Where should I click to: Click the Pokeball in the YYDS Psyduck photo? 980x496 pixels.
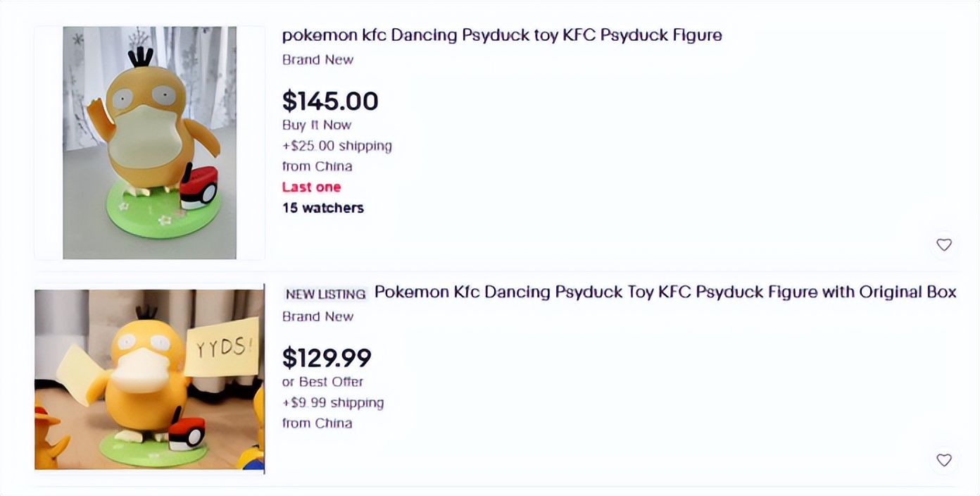point(187,433)
